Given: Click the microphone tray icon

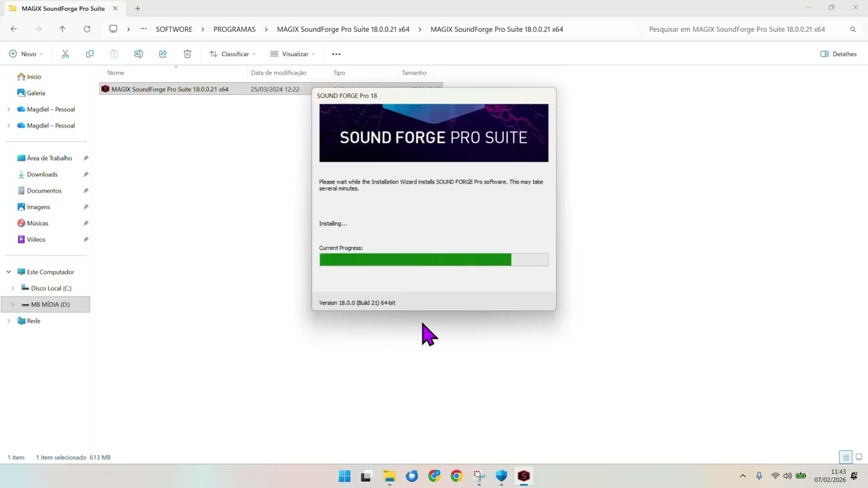Looking at the screenshot, I should pyautogui.click(x=759, y=476).
